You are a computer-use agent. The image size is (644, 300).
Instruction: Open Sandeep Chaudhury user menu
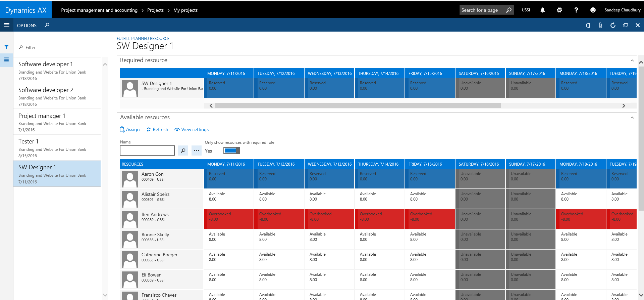tap(623, 10)
